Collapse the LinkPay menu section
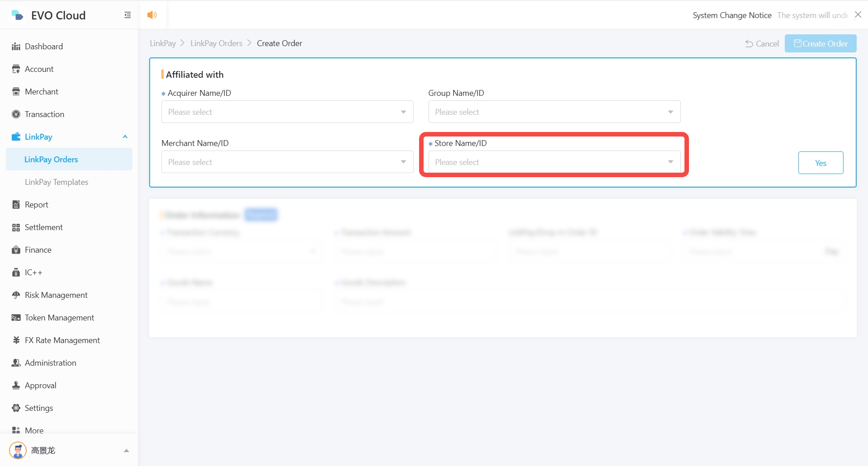 pyautogui.click(x=125, y=137)
